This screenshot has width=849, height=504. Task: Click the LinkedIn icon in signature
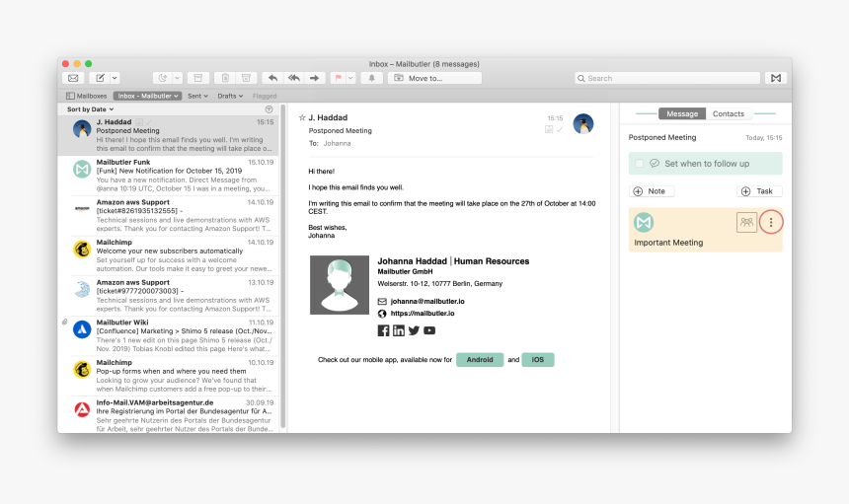pos(399,330)
